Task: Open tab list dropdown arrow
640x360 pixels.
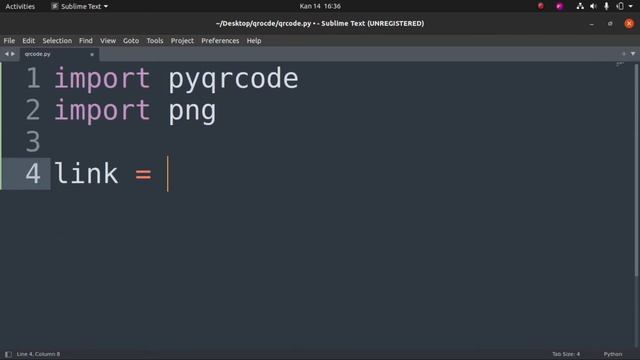Action: point(633,54)
